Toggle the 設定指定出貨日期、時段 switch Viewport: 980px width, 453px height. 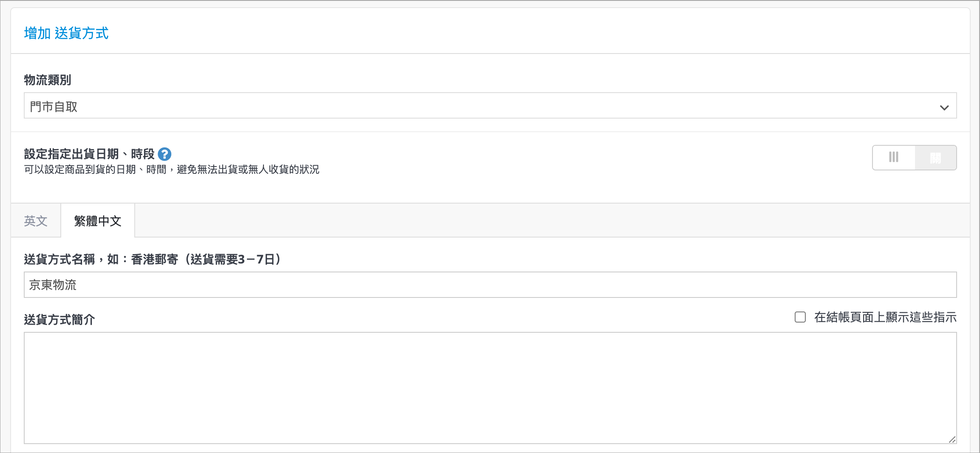(x=914, y=158)
